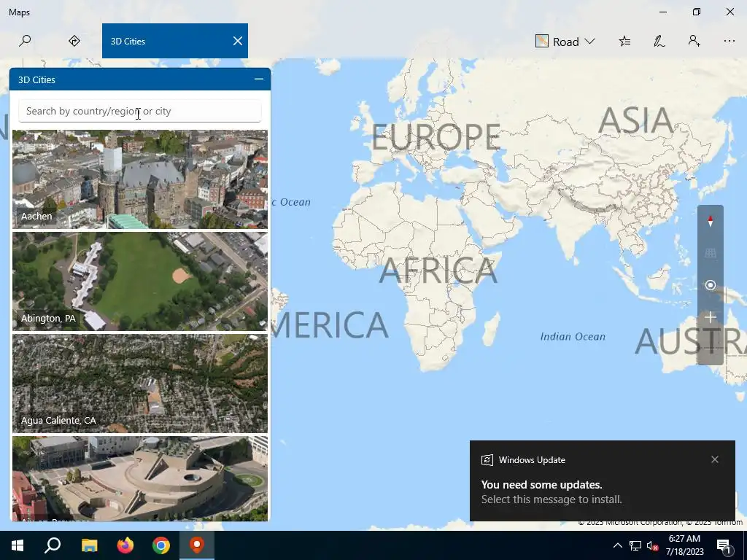Click the Indian Ocean map label
Screen dimensions: 747x560
tap(573, 336)
